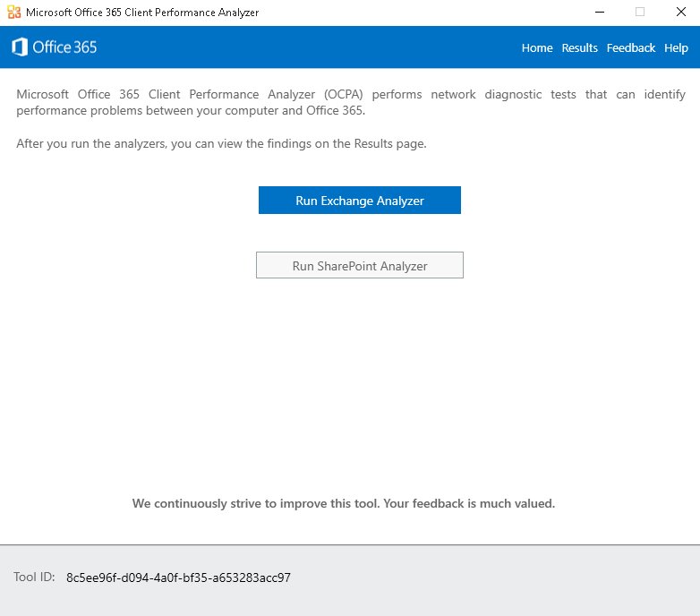Minimize the Performance Analyzer window

pyautogui.click(x=600, y=12)
